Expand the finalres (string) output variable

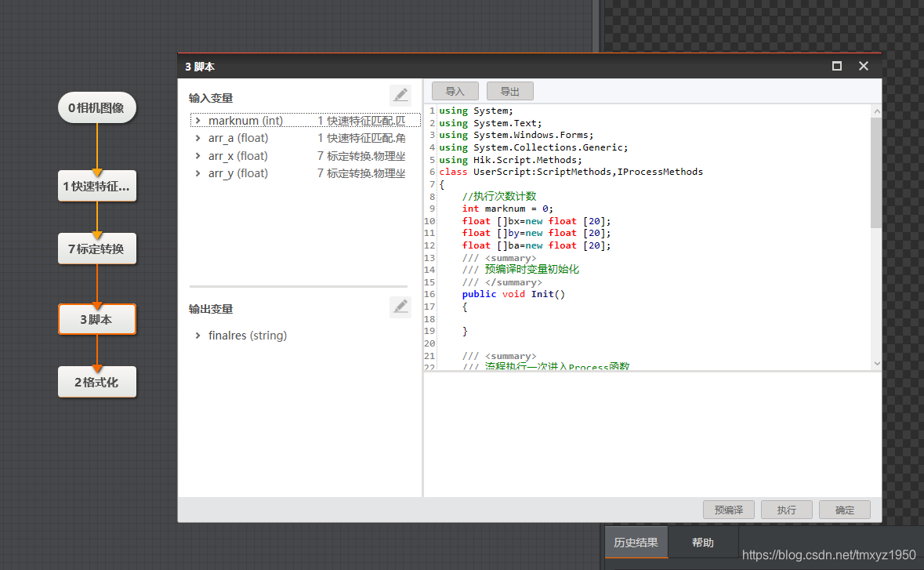coord(198,336)
